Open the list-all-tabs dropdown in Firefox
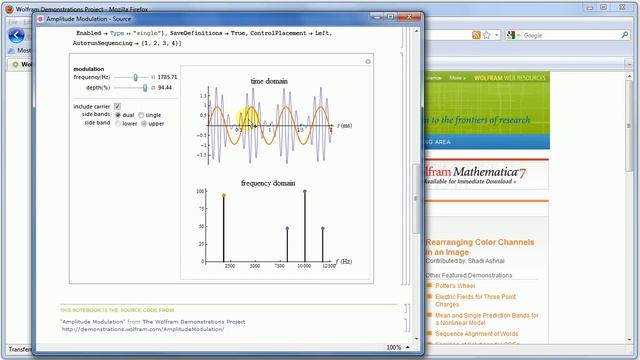The height and width of the screenshot is (360, 640). point(629,64)
